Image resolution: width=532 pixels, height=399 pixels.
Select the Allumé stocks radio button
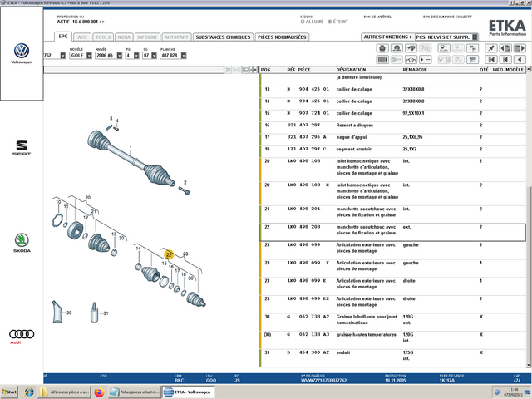(303, 22)
